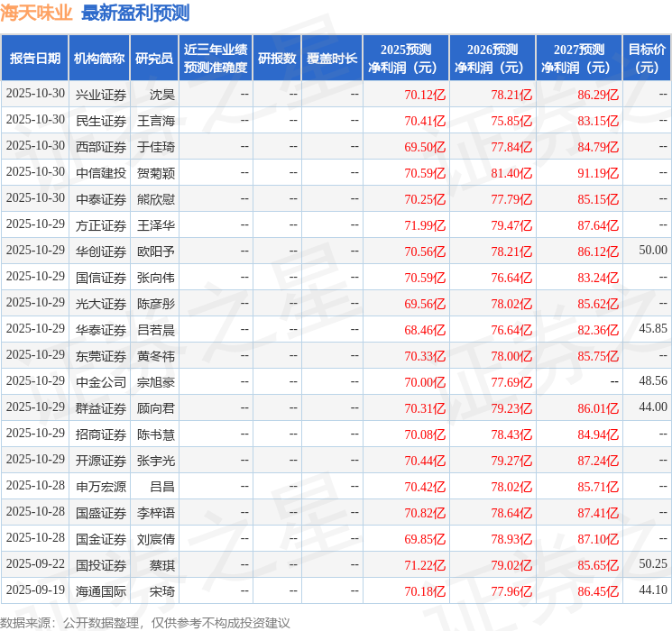Click the 最新盈利预测 title text
672x631 pixels.
[x=135, y=13]
